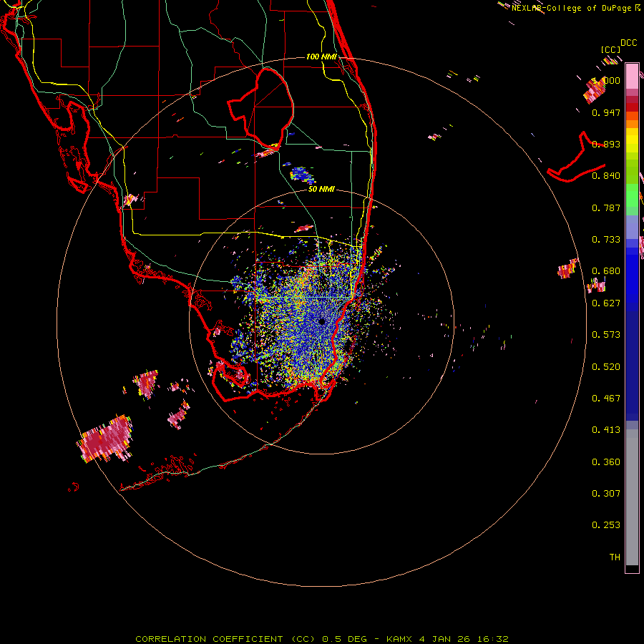This screenshot has height=644, width=644.
Task: Select the 0.787 scale value
Action: (606, 208)
